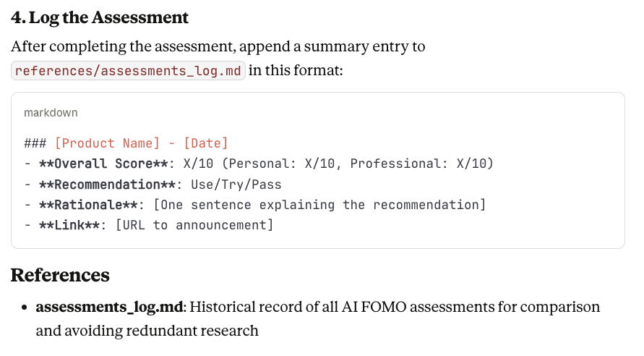Click the "4. Log the Assessment" heading
The width and height of the screenshot is (644, 356).
pyautogui.click(x=100, y=17)
